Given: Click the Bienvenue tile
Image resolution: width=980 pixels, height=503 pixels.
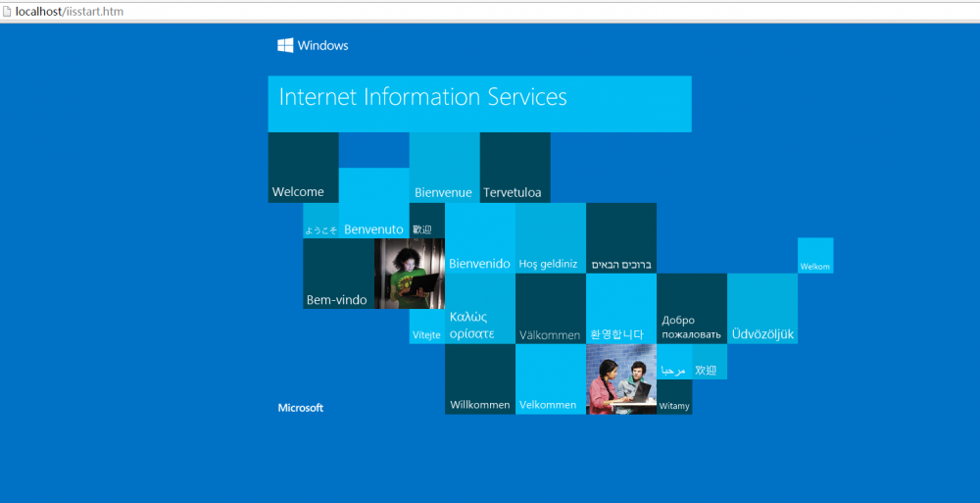Looking at the screenshot, I should (444, 168).
